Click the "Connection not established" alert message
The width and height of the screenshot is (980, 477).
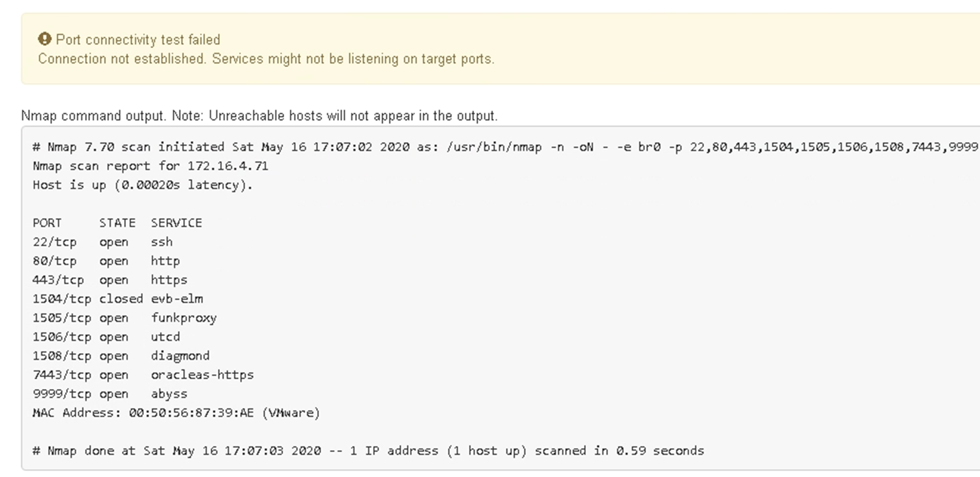(266, 59)
